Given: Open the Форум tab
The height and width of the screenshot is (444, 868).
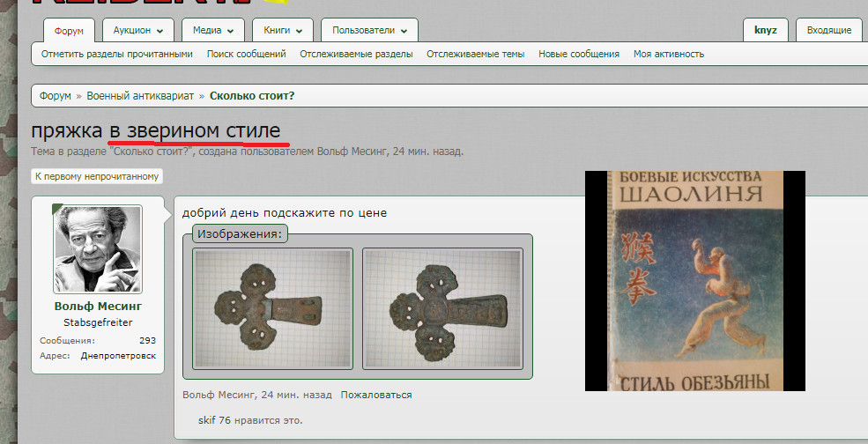Looking at the screenshot, I should click(69, 31).
